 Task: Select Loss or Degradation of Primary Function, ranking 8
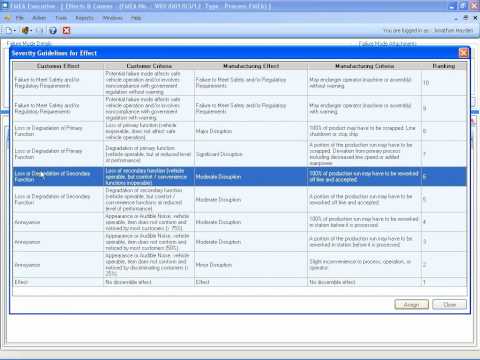[58, 131]
